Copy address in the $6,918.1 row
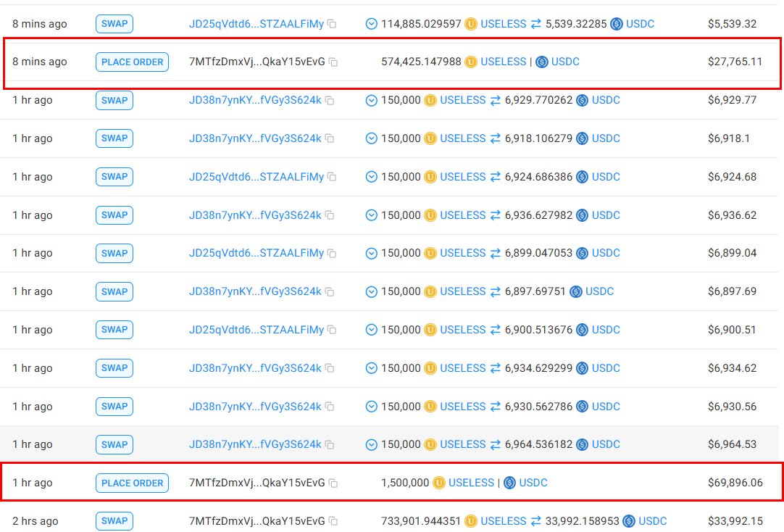Viewport: 784px width, 532px height. coord(330,138)
